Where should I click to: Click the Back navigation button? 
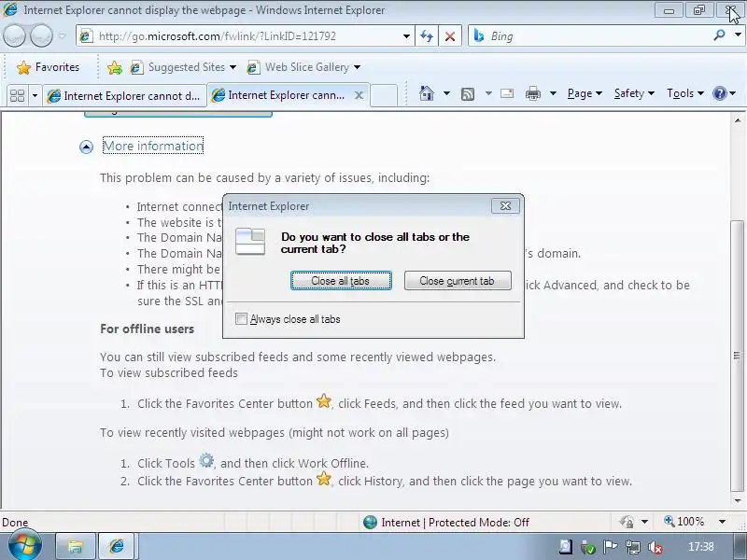pos(14,35)
